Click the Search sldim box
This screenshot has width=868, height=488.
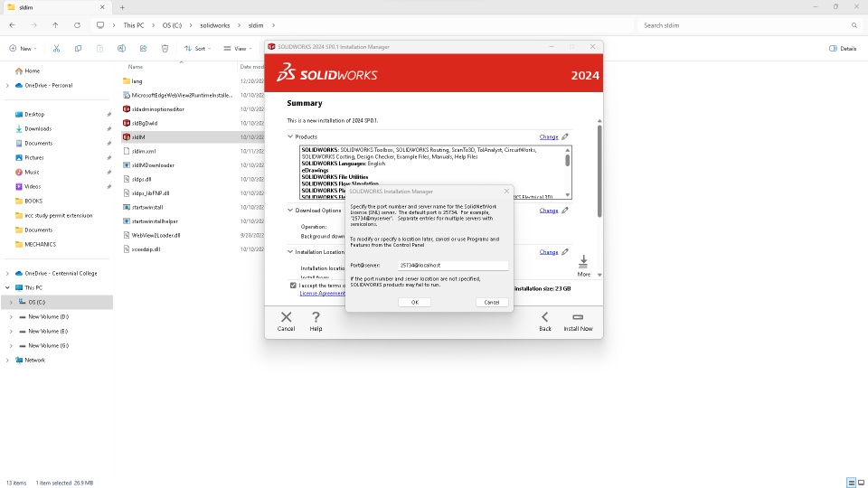click(x=750, y=25)
